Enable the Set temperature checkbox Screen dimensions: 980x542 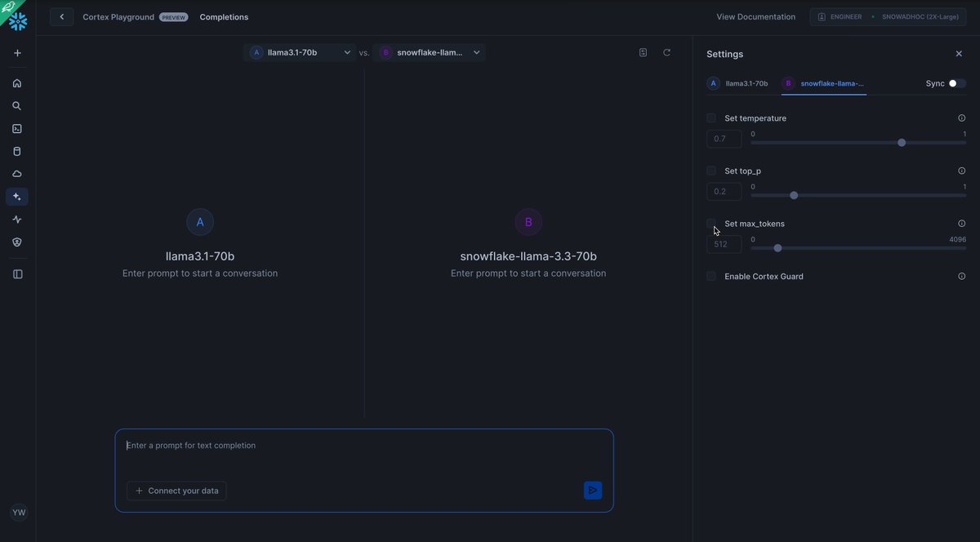tap(711, 118)
